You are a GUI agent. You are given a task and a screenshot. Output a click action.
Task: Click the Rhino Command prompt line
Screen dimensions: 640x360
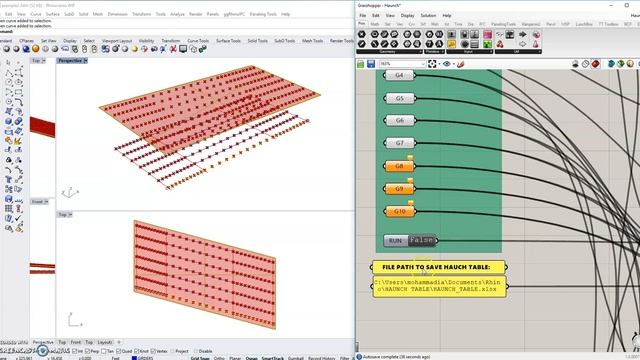click(x=177, y=31)
